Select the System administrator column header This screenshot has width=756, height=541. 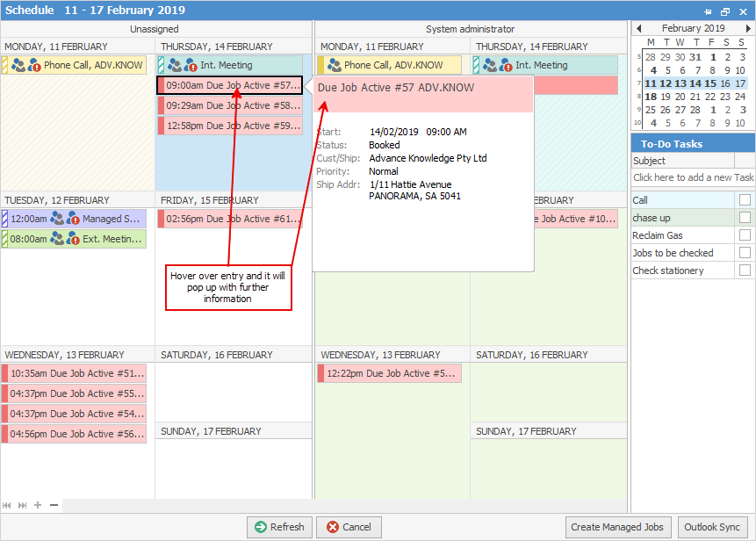pyautogui.click(x=472, y=29)
